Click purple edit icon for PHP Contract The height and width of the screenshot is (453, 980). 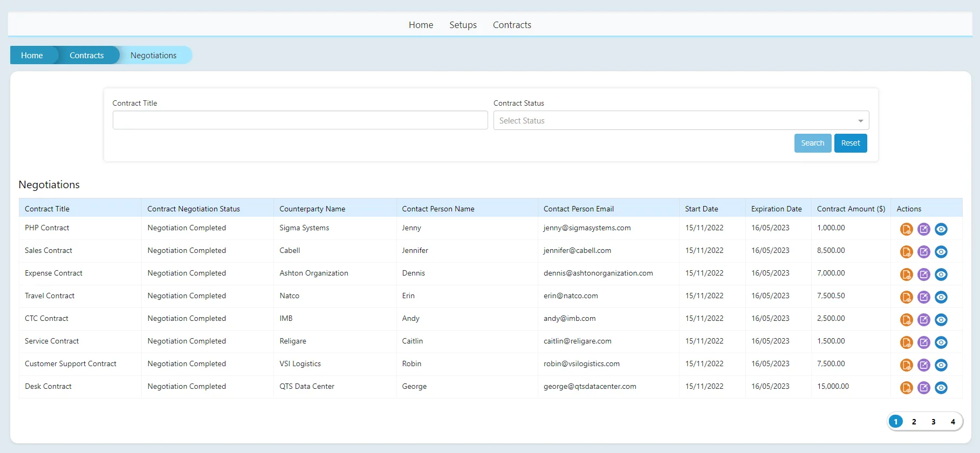click(923, 229)
